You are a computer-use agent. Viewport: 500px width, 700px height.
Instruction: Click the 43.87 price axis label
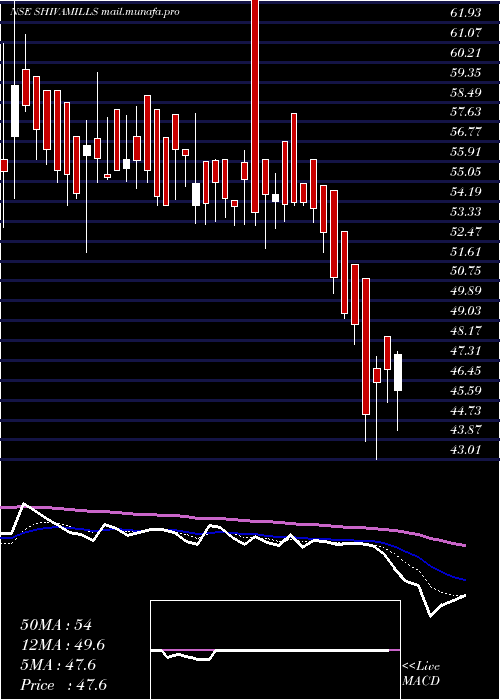click(466, 430)
